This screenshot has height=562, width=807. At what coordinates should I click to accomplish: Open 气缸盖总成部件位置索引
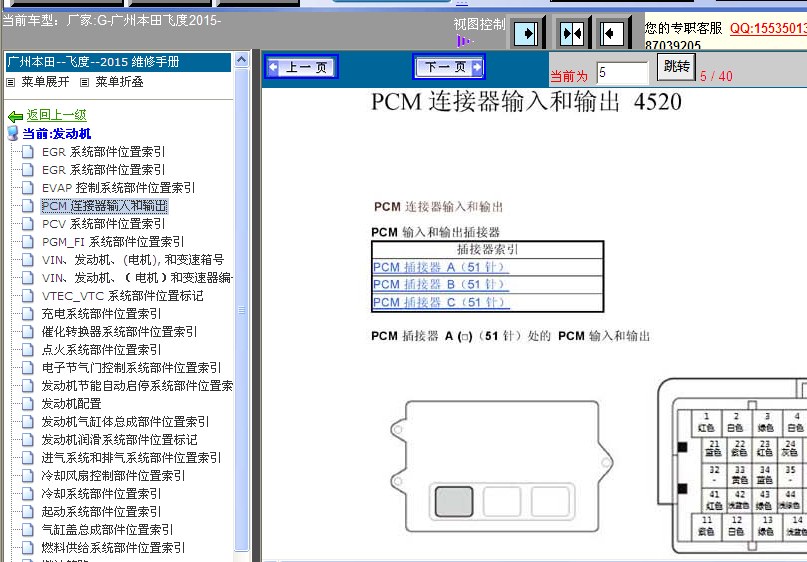[108, 530]
